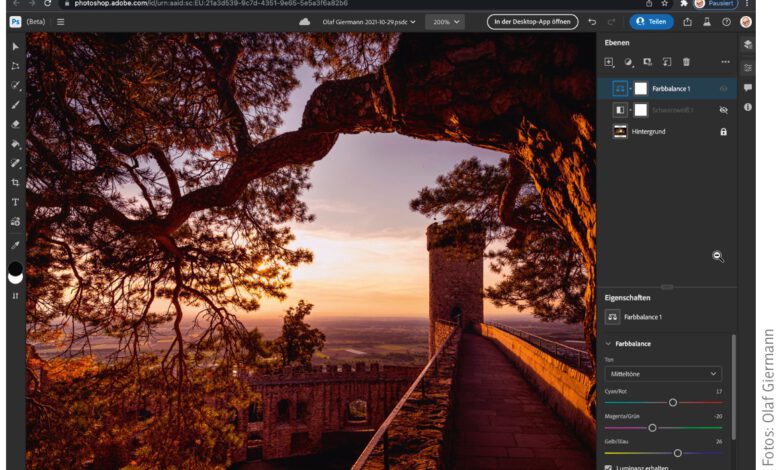Hide the Farbbalance 1 layer

click(723, 89)
